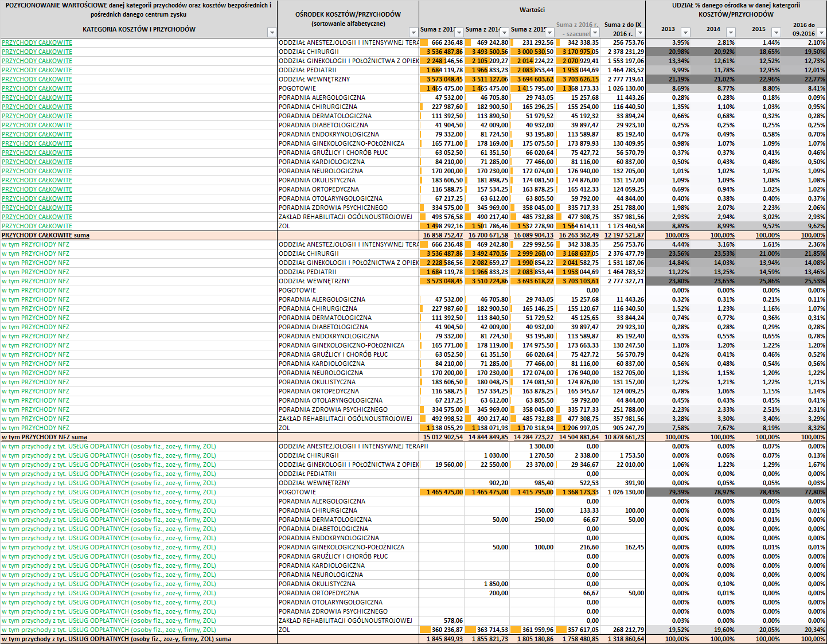827x644 pixels.
Task: Select POGOTOWIE cell in the USŁUG ODPŁATNYCH section
Action: pos(348,492)
